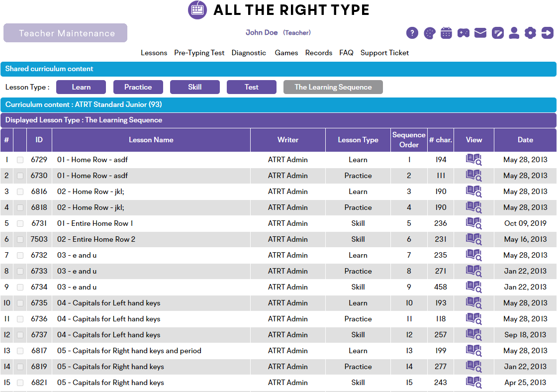Check the box for lesson 7503
The height and width of the screenshot is (392, 557).
click(20, 240)
